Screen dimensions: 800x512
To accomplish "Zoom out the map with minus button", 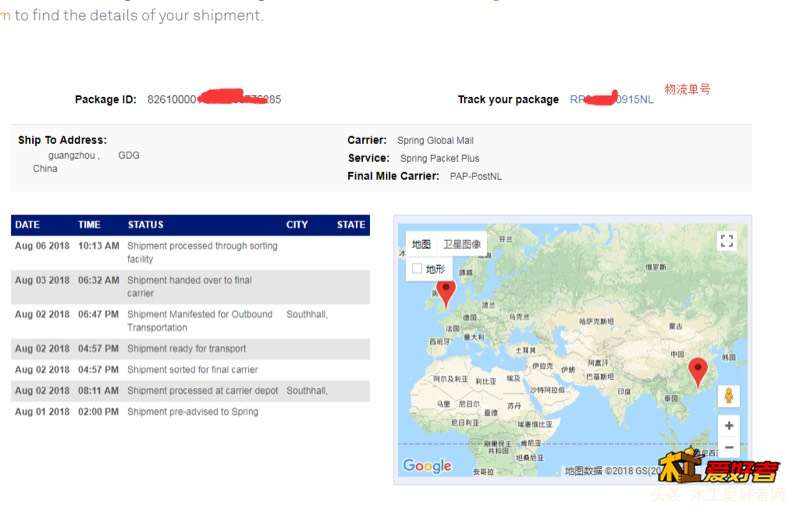I will click(x=729, y=447).
